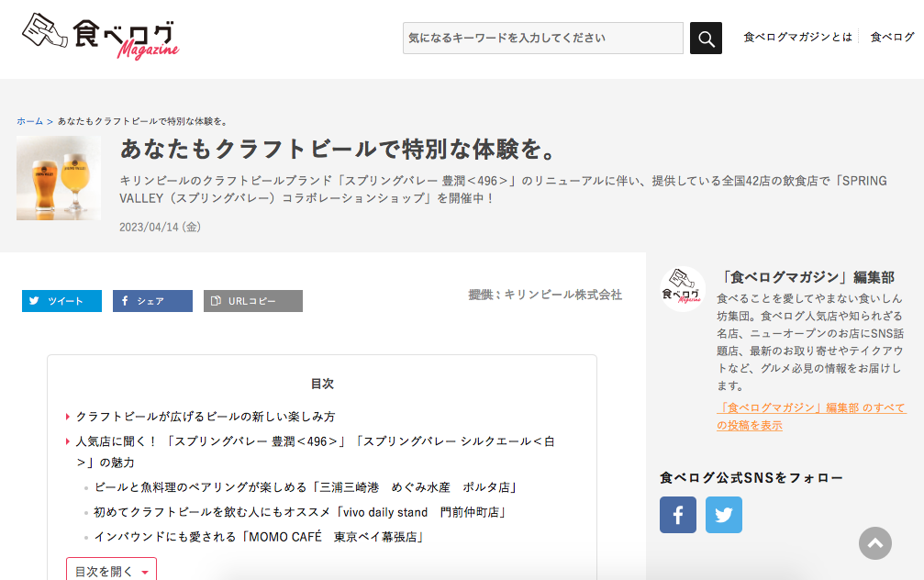Screen dimensions: 924x580
Task: Click the Tabelog Magazine logo
Action: click(100, 38)
